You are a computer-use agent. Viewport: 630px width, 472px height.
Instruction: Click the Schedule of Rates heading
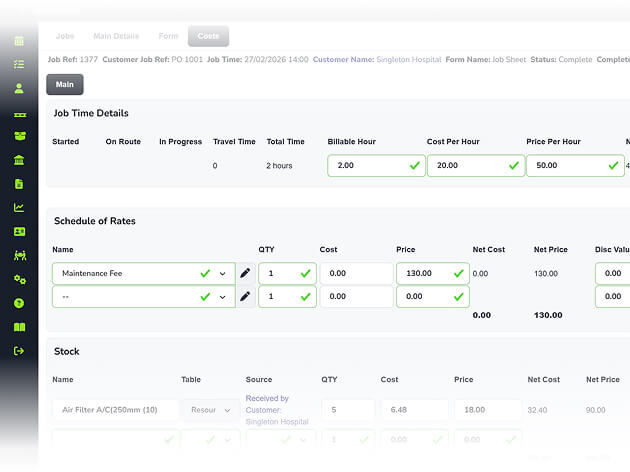point(95,221)
